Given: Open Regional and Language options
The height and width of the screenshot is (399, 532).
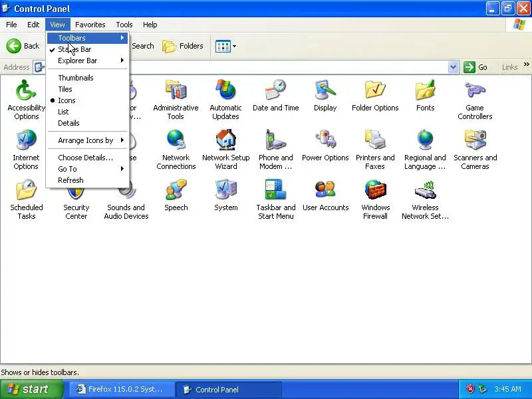Looking at the screenshot, I should pyautogui.click(x=425, y=149).
